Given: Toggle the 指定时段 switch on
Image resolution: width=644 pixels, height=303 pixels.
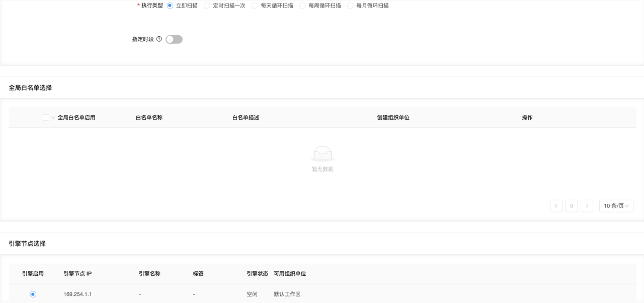Looking at the screenshot, I should click(174, 39).
